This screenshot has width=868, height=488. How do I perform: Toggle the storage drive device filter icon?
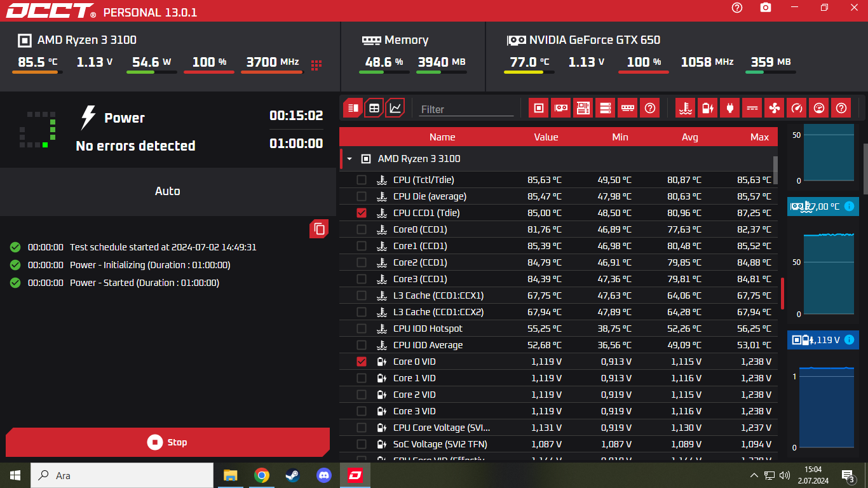[605, 108]
